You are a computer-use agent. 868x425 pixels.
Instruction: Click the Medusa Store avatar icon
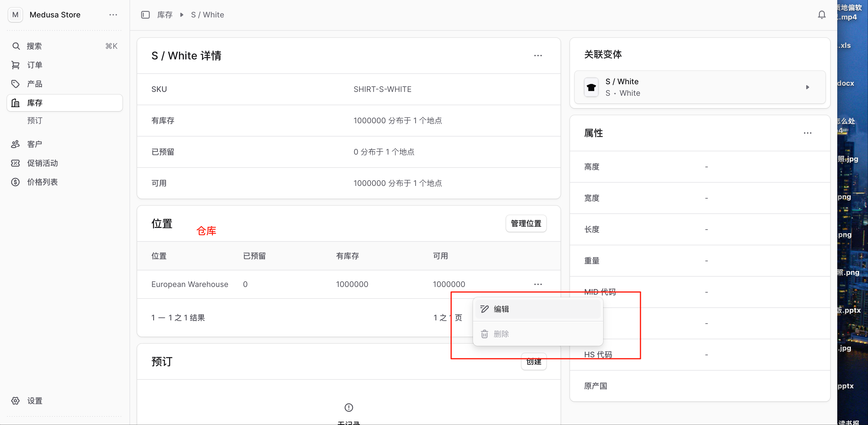(x=15, y=15)
